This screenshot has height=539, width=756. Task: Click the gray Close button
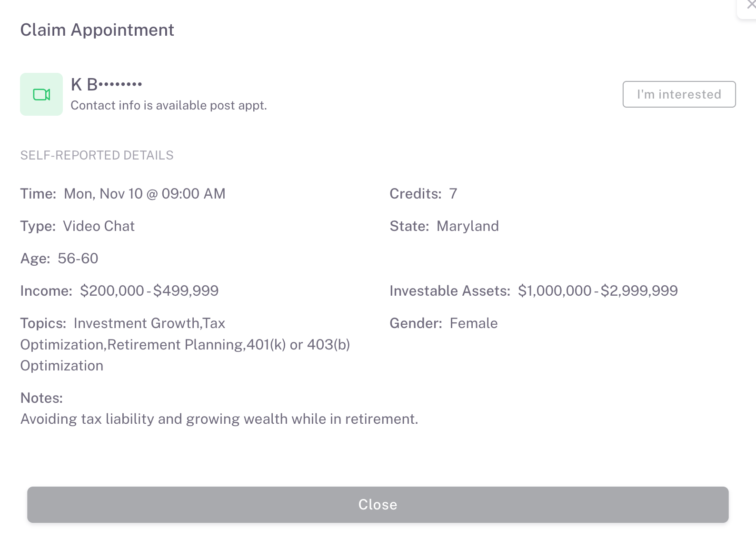coord(378,504)
